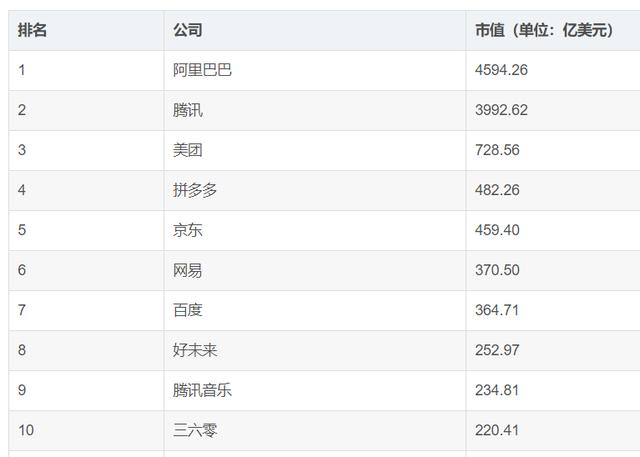Click rank number 1 cell

tap(86, 71)
